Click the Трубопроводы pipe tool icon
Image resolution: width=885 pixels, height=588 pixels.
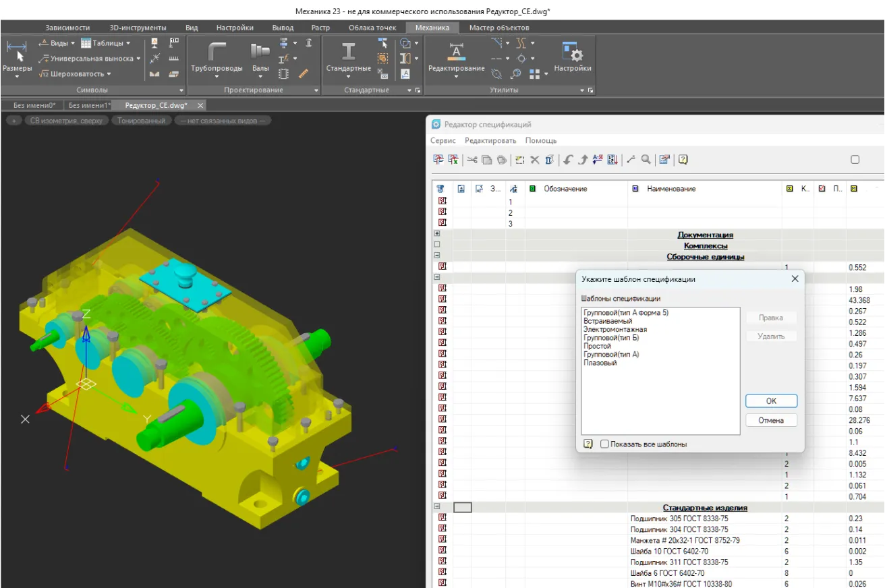click(x=217, y=53)
